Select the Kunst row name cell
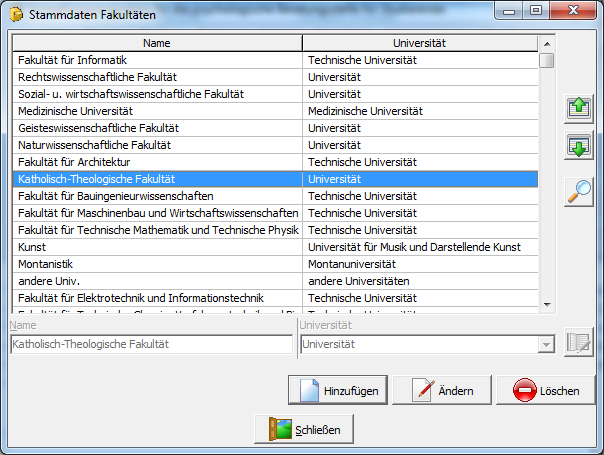604x455 pixels. pyautogui.click(x=157, y=247)
